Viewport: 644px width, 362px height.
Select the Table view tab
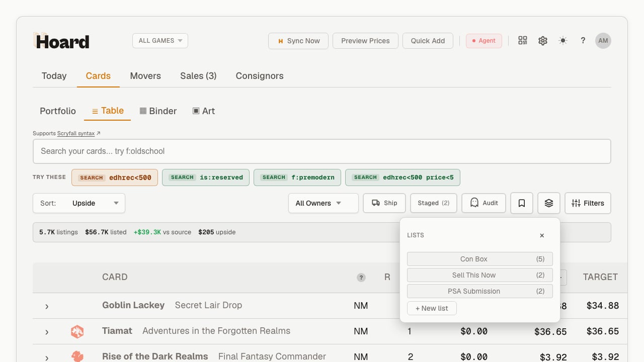[x=108, y=111]
